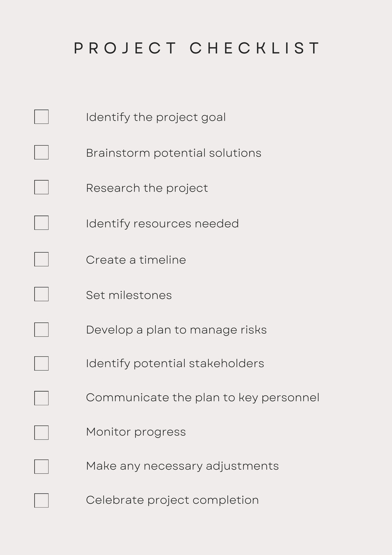392x555 pixels.
Task: Select the Celebrate project completion text
Action: (172, 500)
